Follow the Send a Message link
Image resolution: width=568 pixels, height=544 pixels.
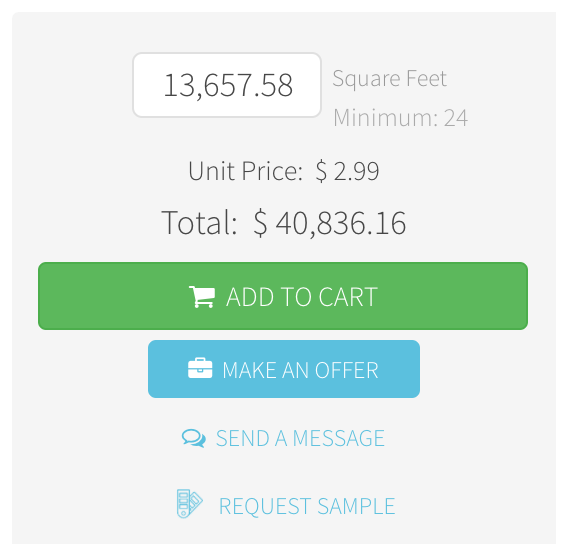pos(283,438)
